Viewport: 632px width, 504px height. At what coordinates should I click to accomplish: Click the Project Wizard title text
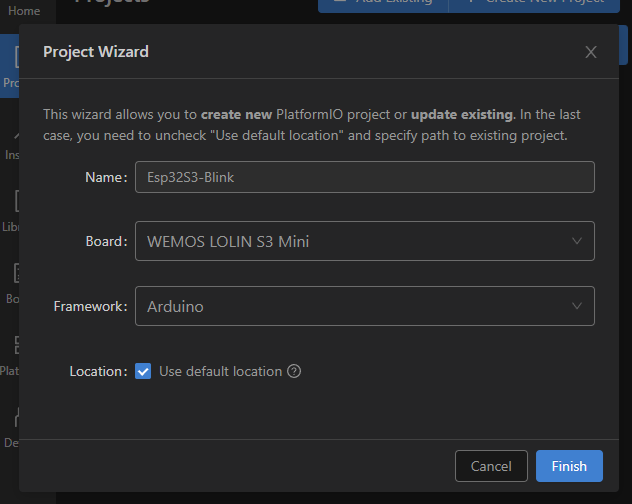pyautogui.click(x=96, y=52)
